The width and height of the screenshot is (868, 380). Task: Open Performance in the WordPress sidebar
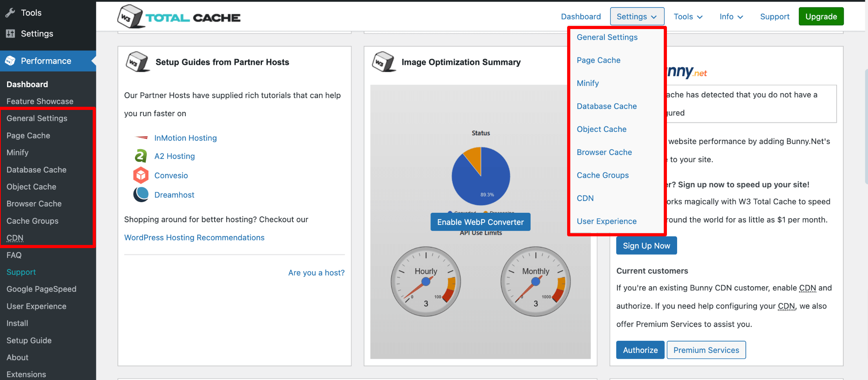[x=48, y=61]
